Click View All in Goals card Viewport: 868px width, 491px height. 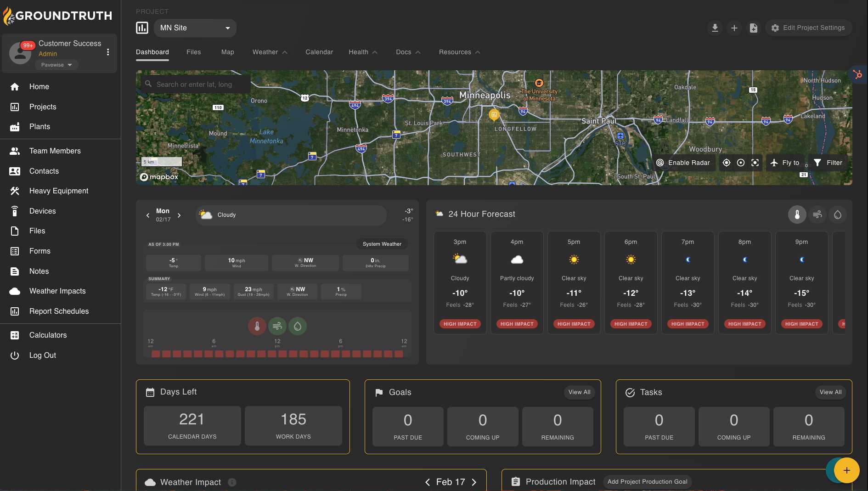pyautogui.click(x=579, y=392)
